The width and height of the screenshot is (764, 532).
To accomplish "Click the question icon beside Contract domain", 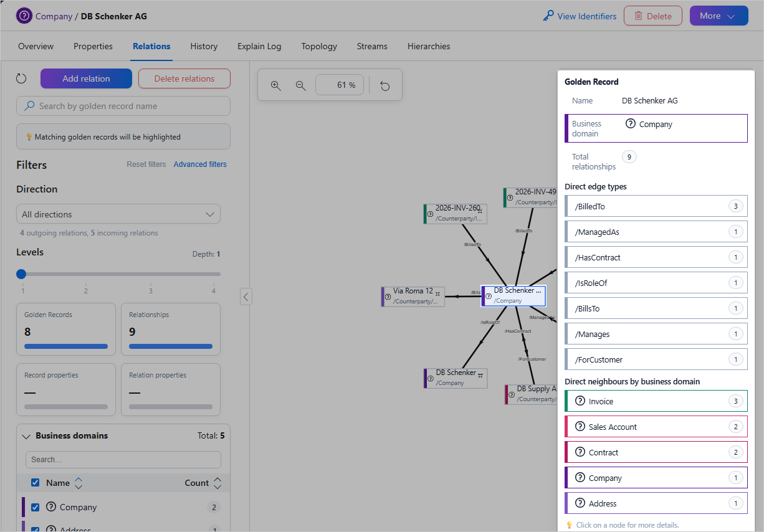I will pos(580,452).
